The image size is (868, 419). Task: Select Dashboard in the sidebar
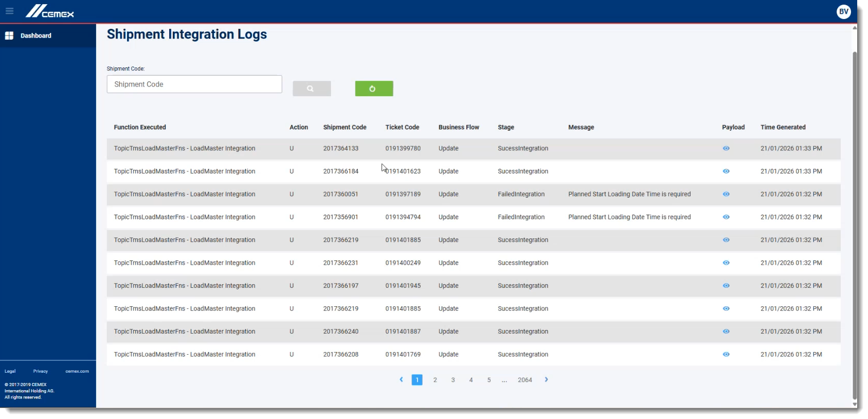coord(48,36)
